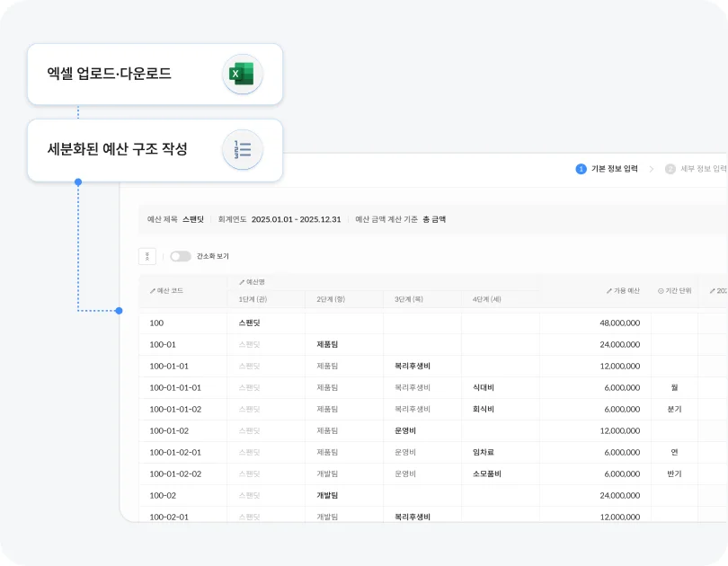Open the 세분화된 예산 구조 작성 card
The height and width of the screenshot is (566, 728).
(155, 150)
